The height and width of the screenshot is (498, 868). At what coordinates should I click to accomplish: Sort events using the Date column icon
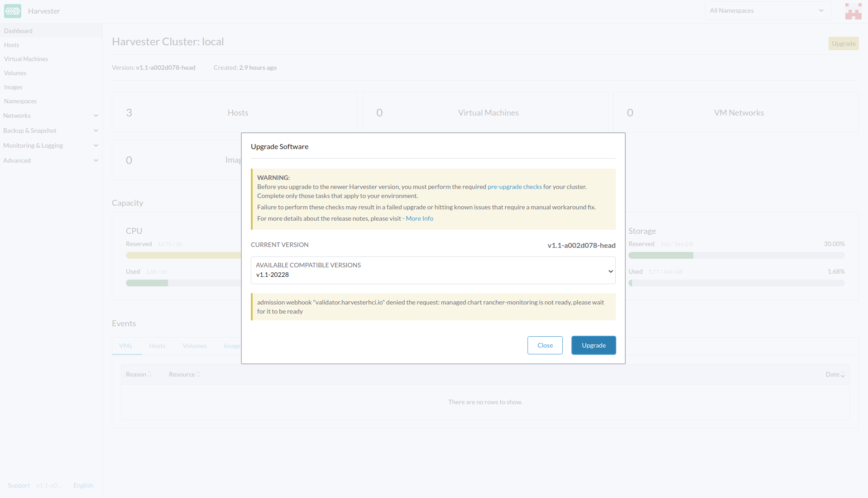click(x=843, y=374)
